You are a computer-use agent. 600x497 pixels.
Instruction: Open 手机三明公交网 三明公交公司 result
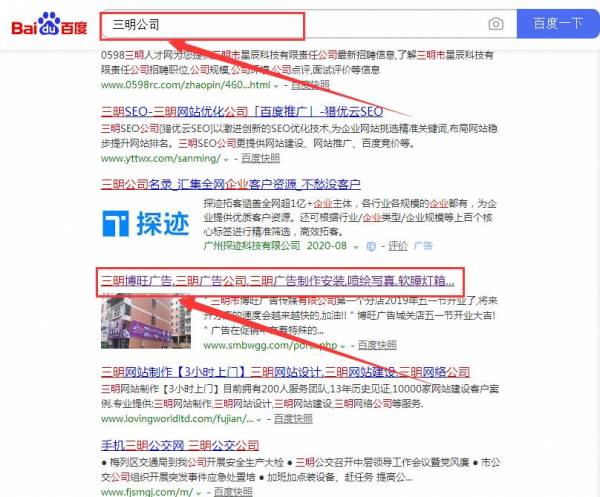(180, 446)
